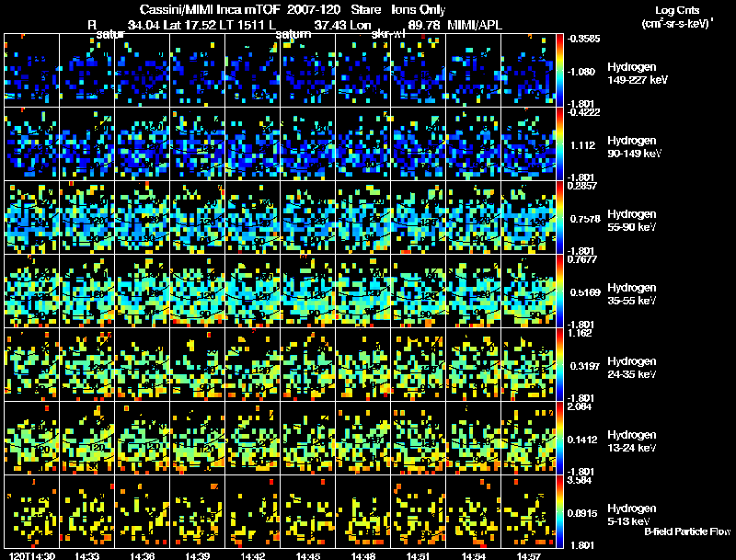Click the Hydrogen 55-90 keV color bar
The width and height of the screenshot is (736, 560).
click(559, 217)
